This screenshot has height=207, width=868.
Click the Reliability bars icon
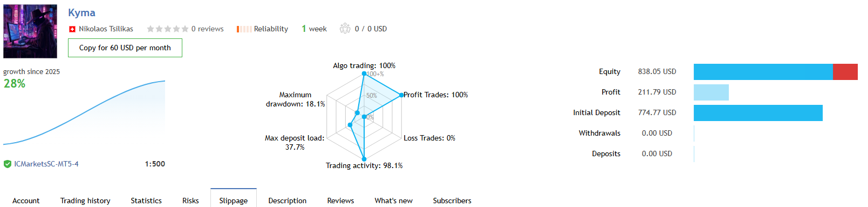click(244, 29)
